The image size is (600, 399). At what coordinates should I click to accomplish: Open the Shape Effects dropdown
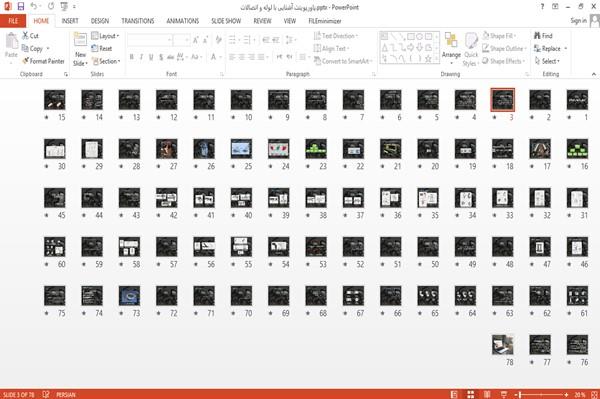click(x=504, y=61)
